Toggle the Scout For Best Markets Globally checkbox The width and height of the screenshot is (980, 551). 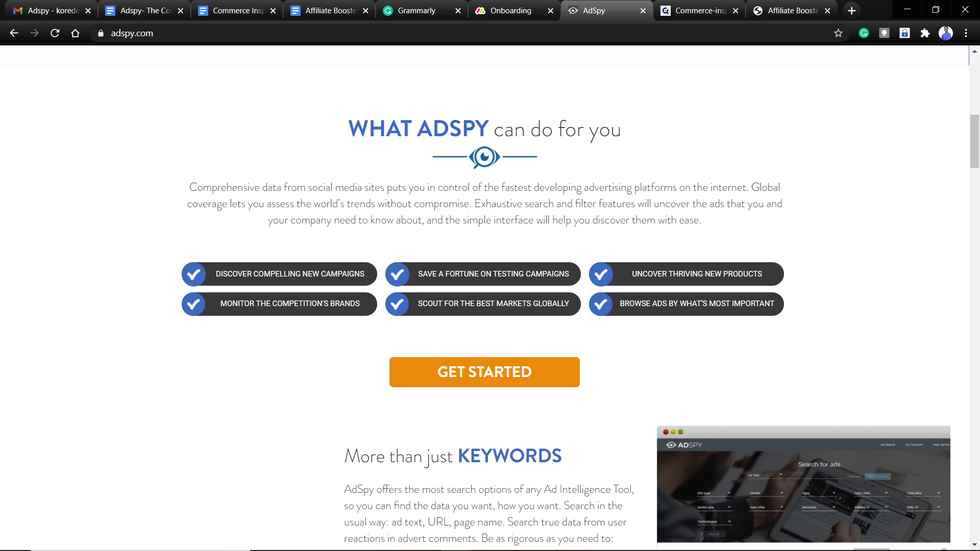click(398, 304)
